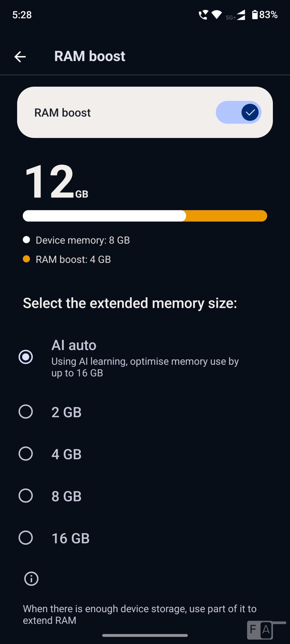The width and height of the screenshot is (290, 644).
Task: Choose the 2 GB radio option
Action: [x=26, y=412]
